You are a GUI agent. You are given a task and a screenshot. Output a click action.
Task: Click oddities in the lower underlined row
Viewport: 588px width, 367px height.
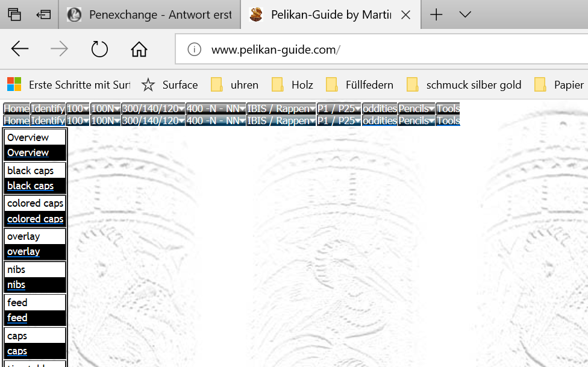(x=380, y=121)
